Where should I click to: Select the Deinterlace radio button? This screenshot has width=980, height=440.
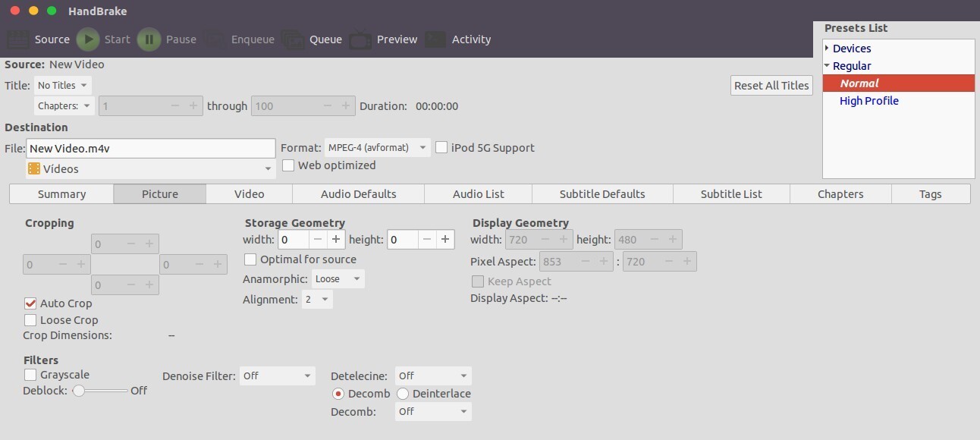(403, 394)
